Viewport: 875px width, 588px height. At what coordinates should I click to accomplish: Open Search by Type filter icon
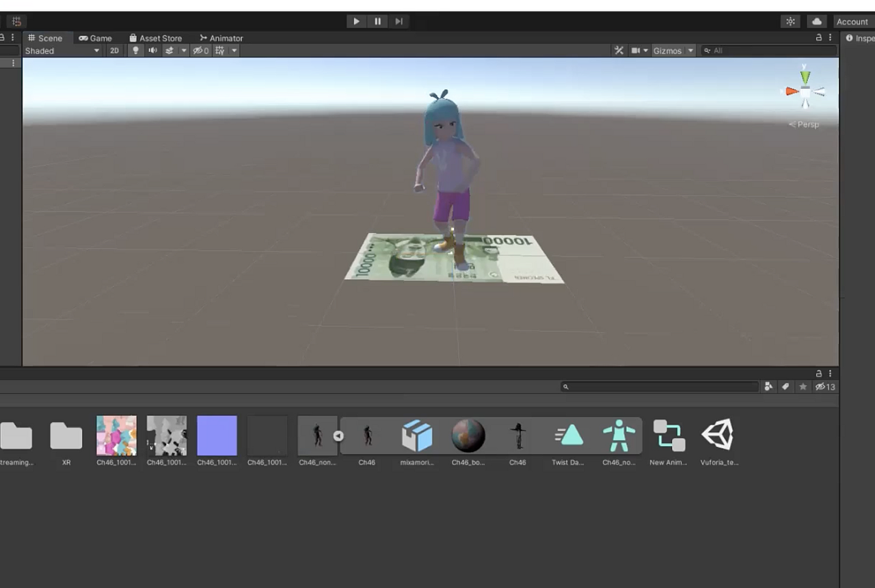768,387
